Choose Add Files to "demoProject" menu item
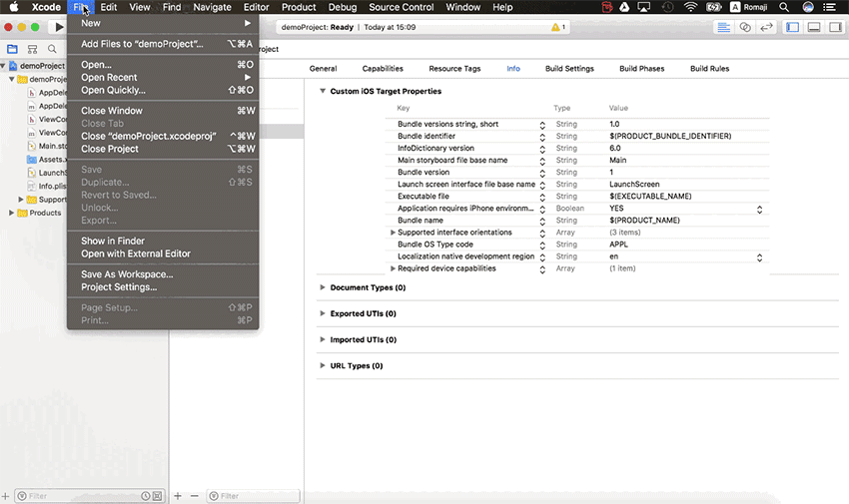The width and height of the screenshot is (849, 504). pyautogui.click(x=163, y=44)
